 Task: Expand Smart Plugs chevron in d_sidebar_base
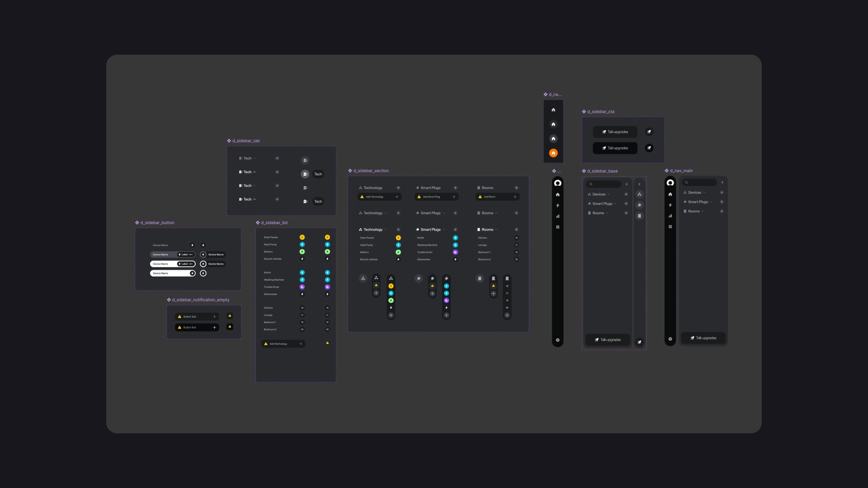coord(615,204)
